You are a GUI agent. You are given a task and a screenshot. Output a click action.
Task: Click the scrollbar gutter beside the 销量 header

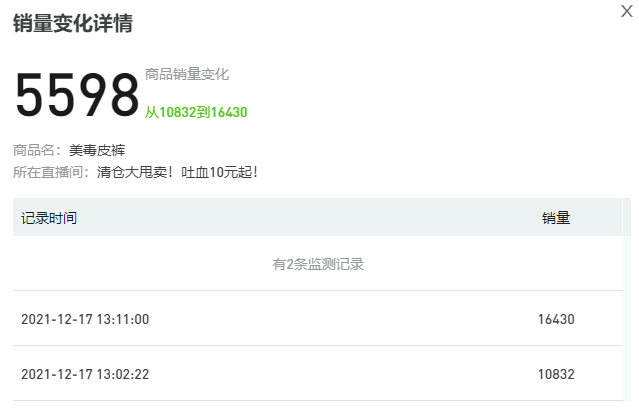pos(626,218)
